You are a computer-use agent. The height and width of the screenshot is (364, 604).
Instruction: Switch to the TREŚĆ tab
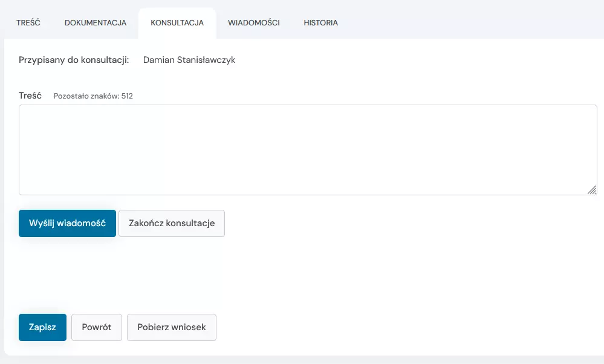point(28,22)
